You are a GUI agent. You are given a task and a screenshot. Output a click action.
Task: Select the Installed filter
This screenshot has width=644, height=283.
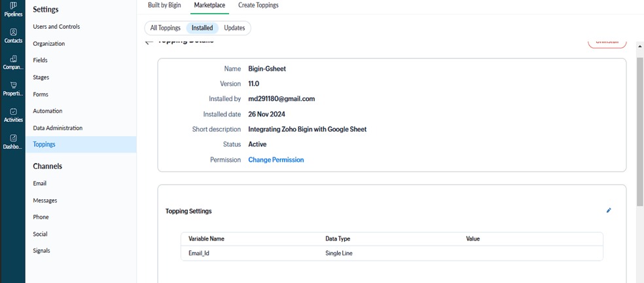pyautogui.click(x=202, y=28)
